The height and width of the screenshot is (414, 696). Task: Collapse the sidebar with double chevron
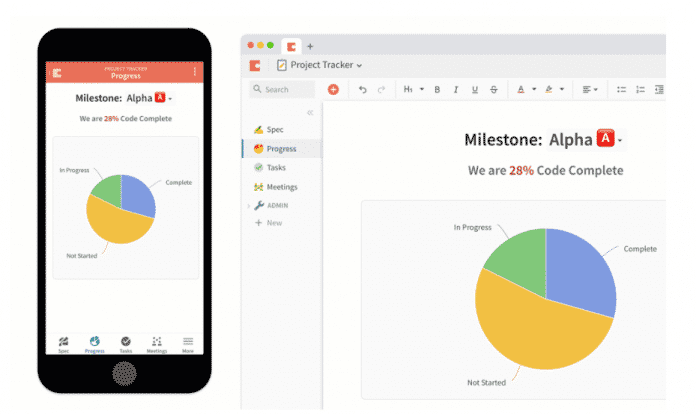coord(309,112)
